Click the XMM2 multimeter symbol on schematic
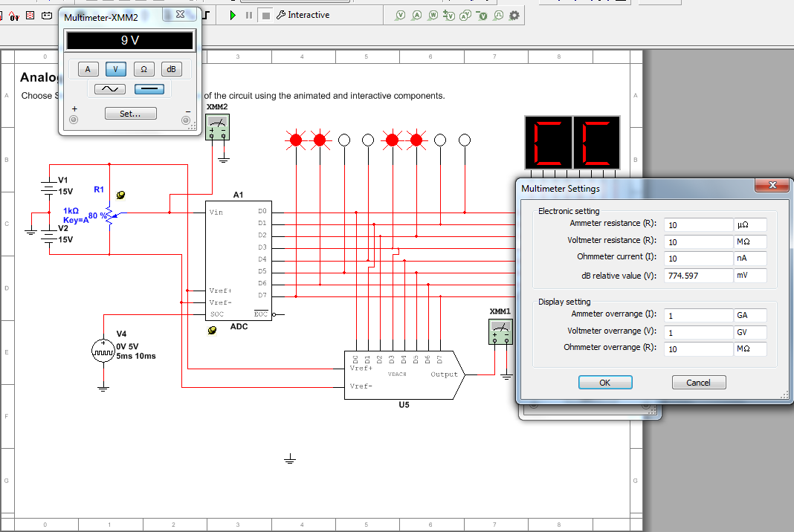Screen dimensions: 794x532 click(217, 127)
